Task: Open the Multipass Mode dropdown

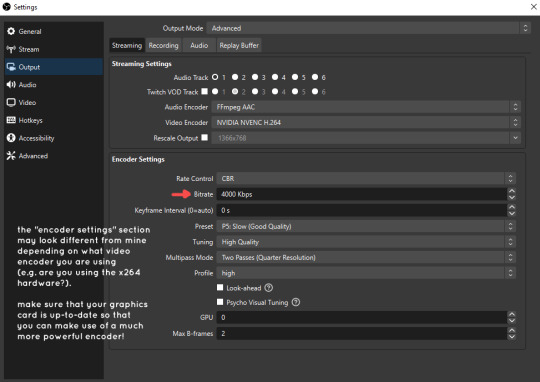Action: [x=366, y=257]
